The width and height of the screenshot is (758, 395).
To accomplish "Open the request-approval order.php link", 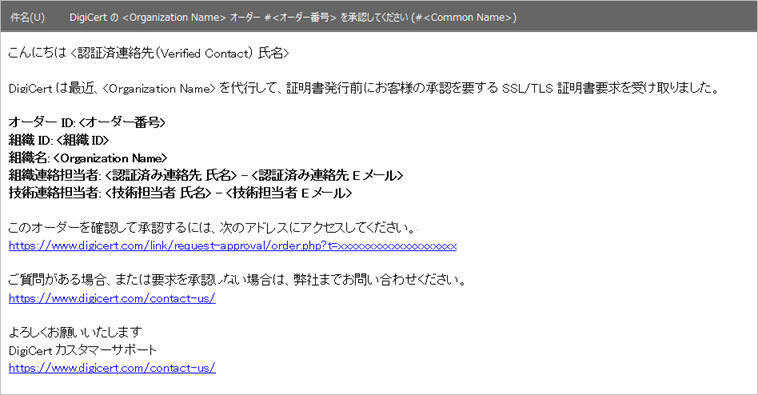I will pos(233,246).
